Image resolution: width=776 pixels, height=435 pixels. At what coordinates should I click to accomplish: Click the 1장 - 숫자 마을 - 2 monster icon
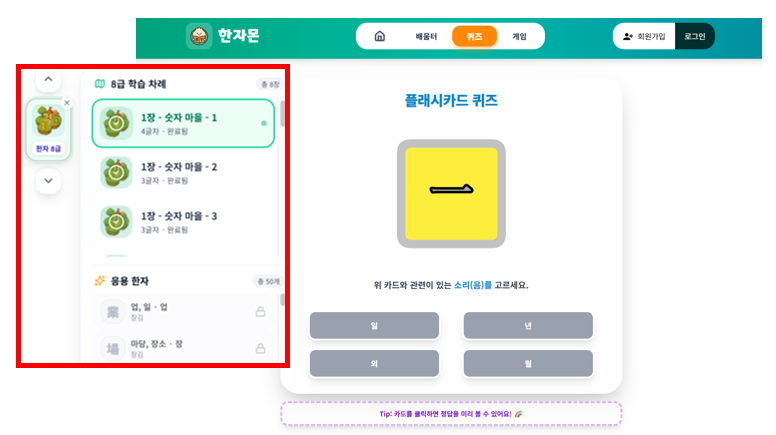(116, 172)
